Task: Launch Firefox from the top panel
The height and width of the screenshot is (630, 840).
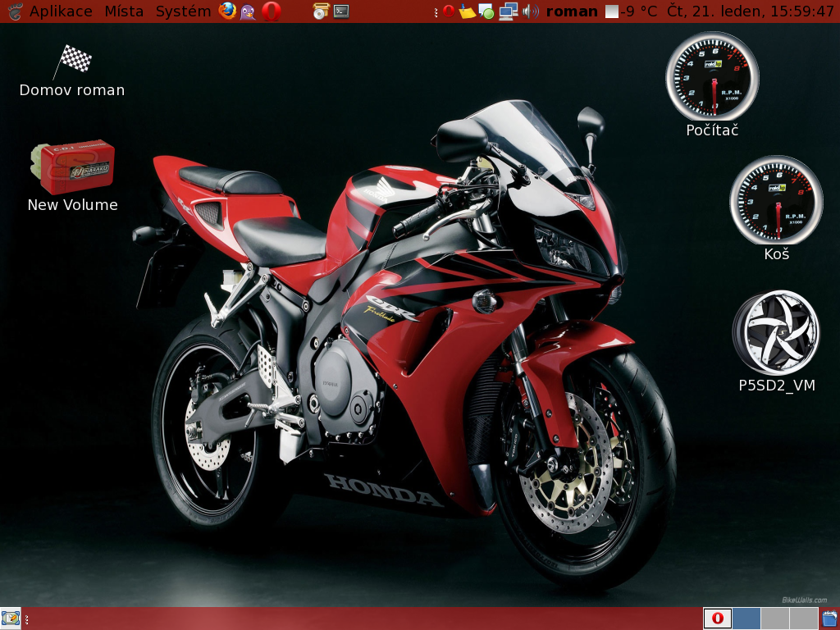Action: pyautogui.click(x=227, y=11)
